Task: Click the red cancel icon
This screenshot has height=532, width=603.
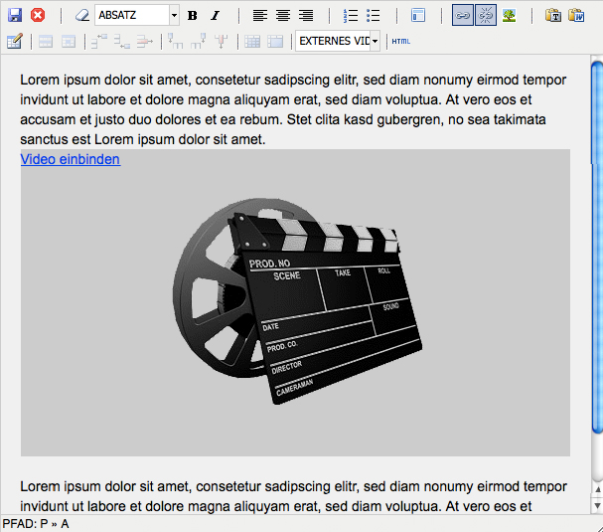Action: click(x=38, y=15)
